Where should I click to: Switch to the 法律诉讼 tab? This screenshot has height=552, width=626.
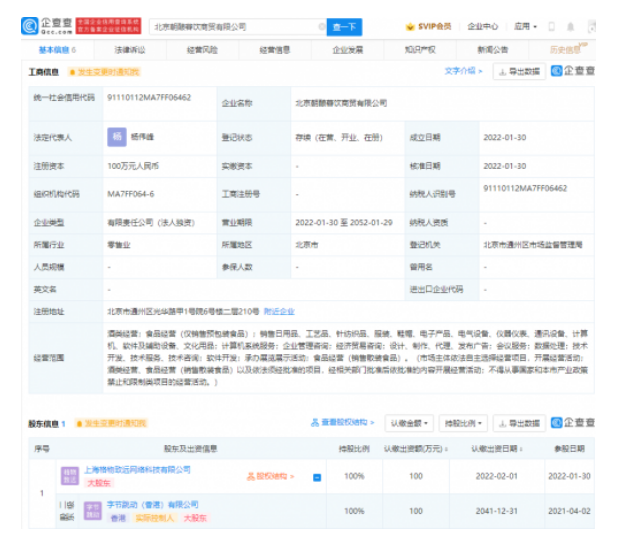pyautogui.click(x=130, y=50)
